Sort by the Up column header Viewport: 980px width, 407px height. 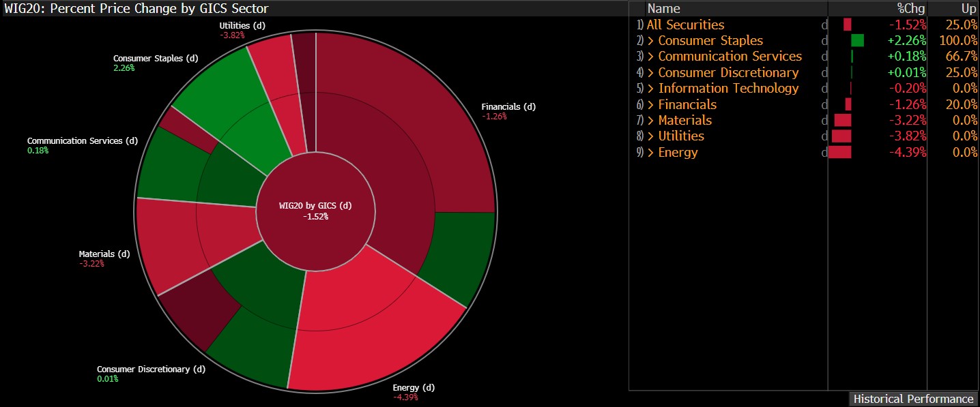tap(968, 9)
